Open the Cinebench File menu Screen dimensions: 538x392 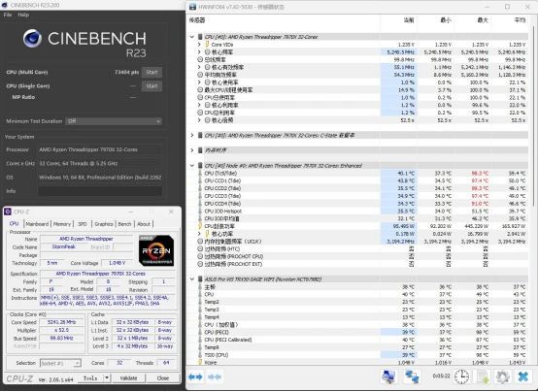[8, 15]
